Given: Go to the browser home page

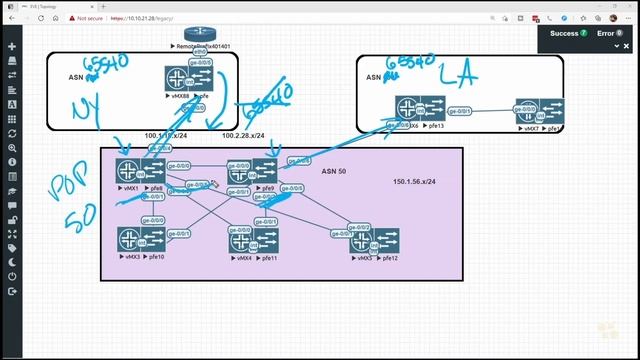Looking at the screenshot, I should click(56, 18).
